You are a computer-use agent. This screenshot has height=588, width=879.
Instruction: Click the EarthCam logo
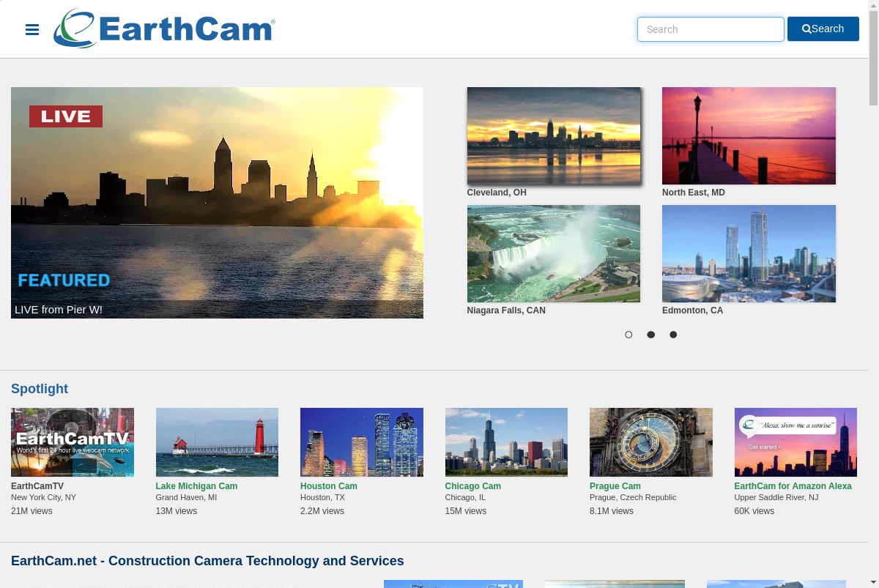(x=164, y=29)
